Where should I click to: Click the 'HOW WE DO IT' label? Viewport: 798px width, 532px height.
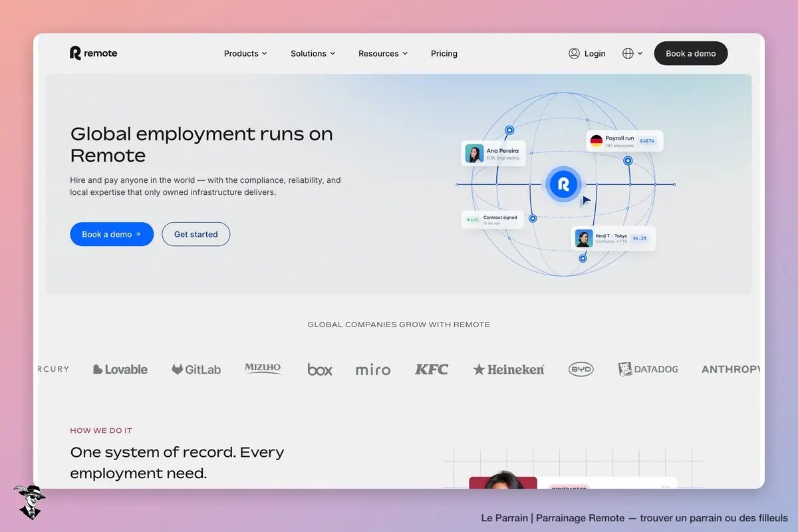pyautogui.click(x=101, y=430)
